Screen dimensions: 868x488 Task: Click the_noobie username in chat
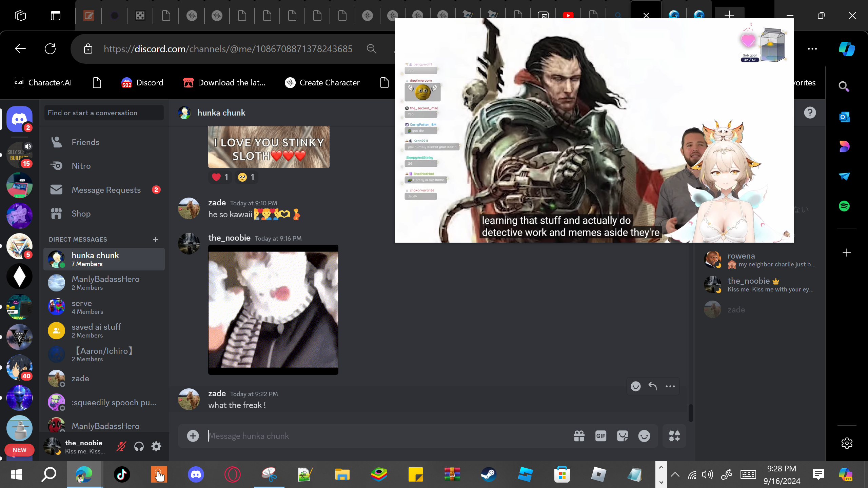[229, 238]
